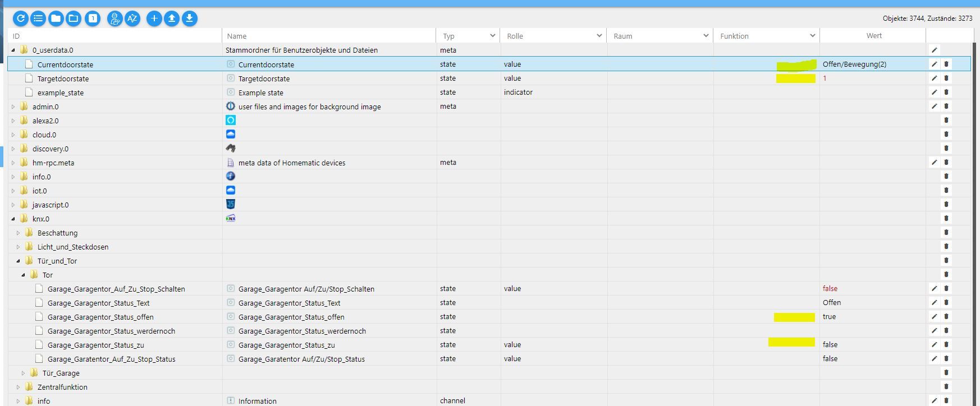This screenshot has width=980, height=406.
Task: Click the Name filter input field
Action: [x=329, y=36]
